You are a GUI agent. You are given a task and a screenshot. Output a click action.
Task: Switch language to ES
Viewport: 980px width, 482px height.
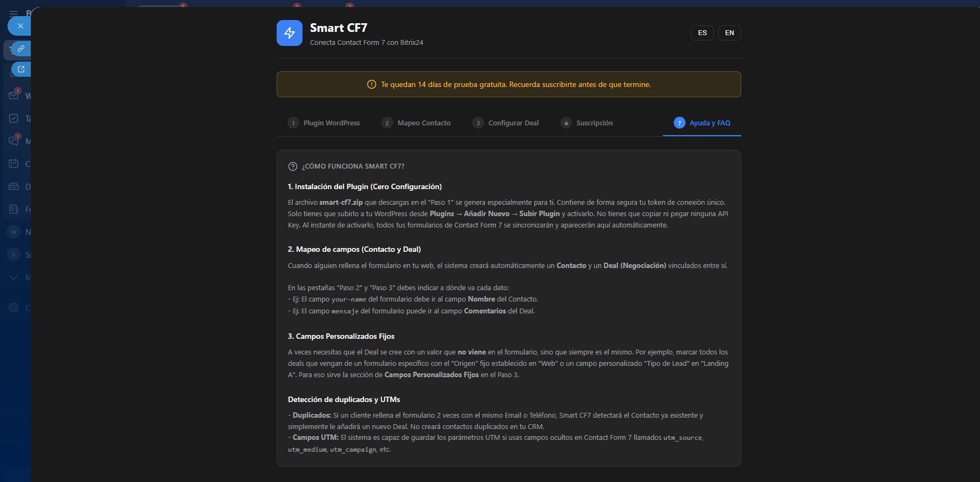pos(702,33)
